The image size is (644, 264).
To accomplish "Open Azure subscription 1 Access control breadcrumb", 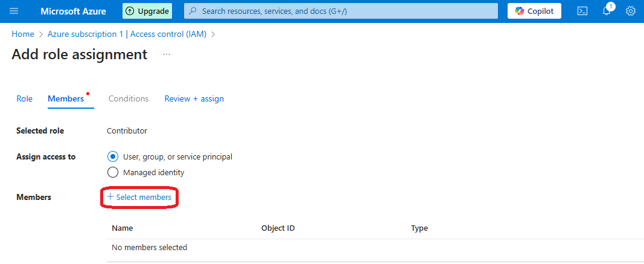I will (x=127, y=34).
